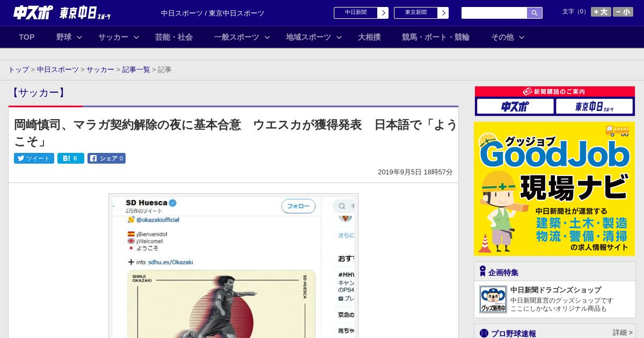The width and height of the screenshot is (644, 338).
Task: Share article with Twitter ツイート button
Action: [x=34, y=158]
